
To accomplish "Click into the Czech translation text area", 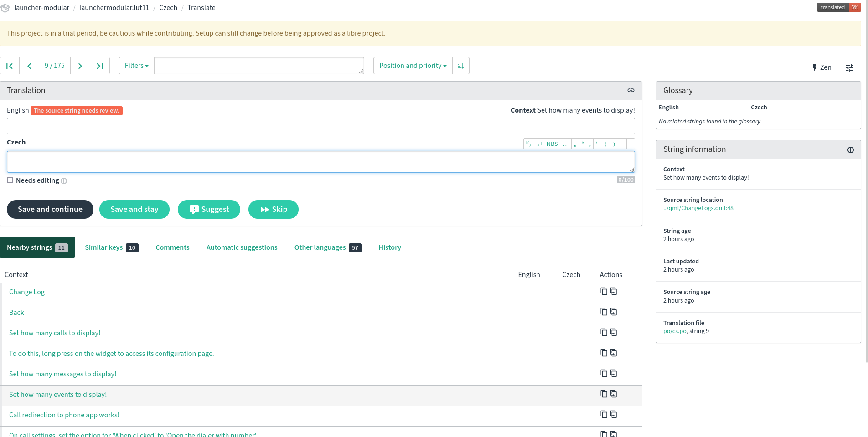I will (321, 162).
